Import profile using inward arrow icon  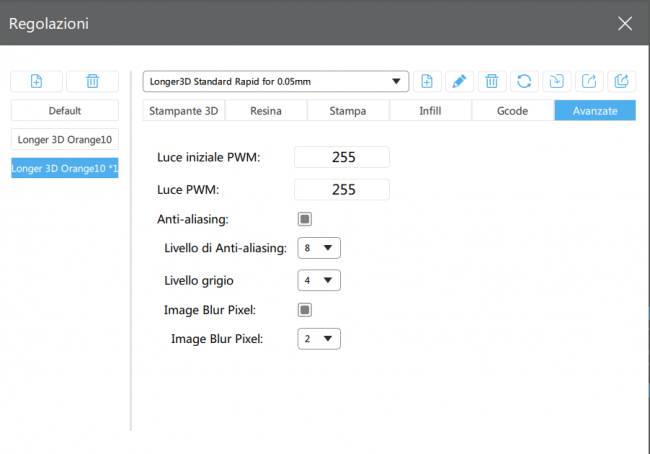click(x=555, y=81)
